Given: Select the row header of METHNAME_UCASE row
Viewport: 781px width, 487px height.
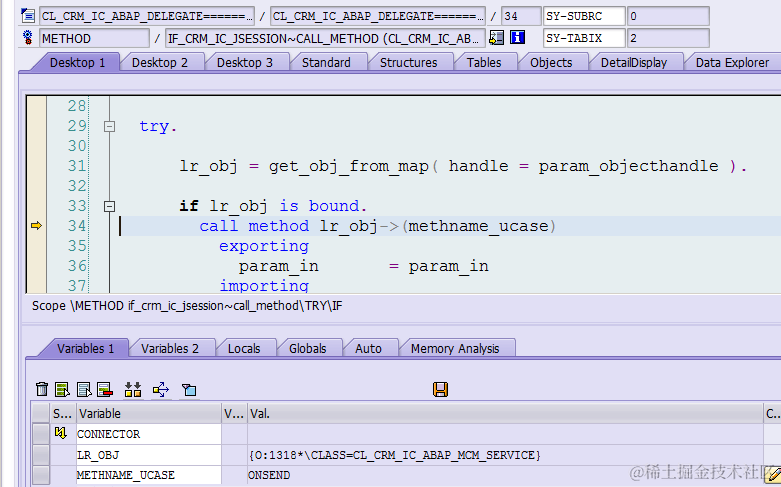Looking at the screenshot, I should coord(41,475).
